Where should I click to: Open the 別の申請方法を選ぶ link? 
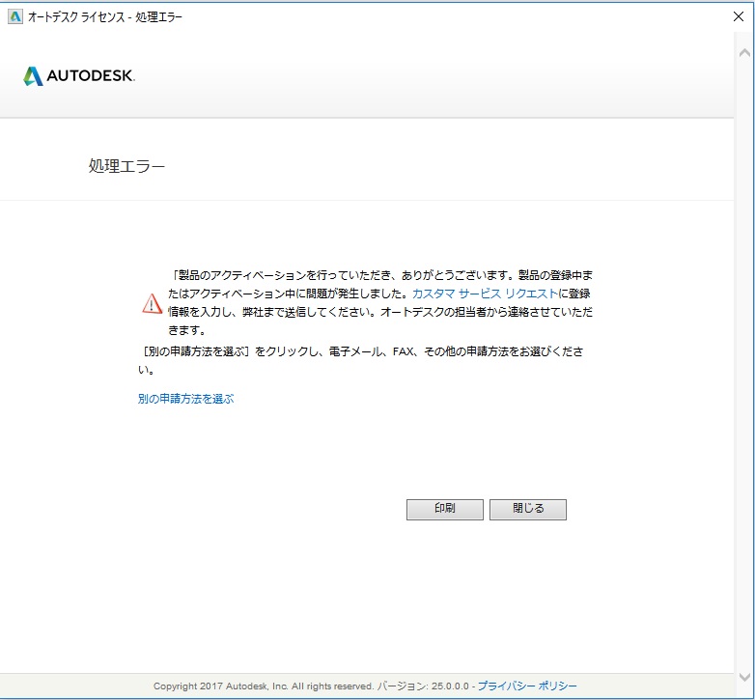186,399
